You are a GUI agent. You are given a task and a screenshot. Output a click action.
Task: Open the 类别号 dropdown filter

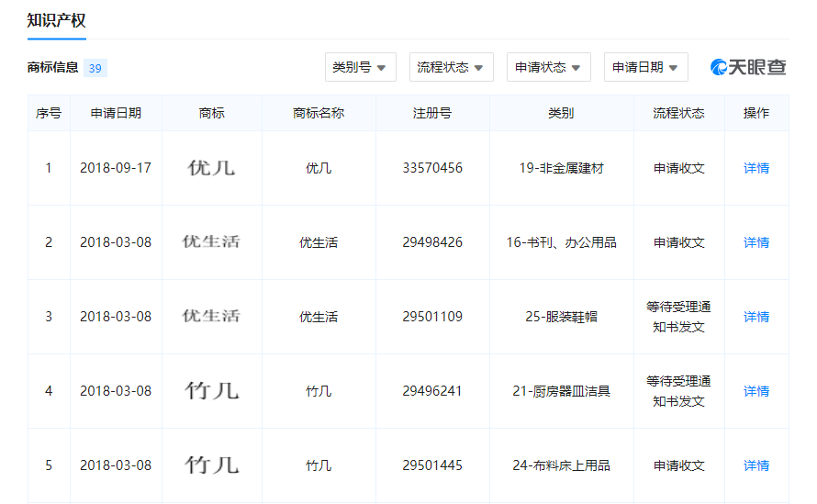point(361,67)
